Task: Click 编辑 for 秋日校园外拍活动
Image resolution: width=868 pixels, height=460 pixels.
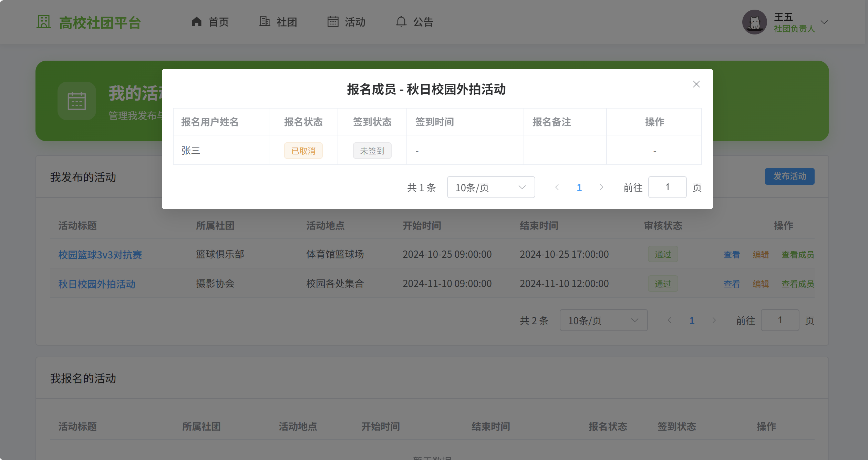Action: [x=761, y=284]
